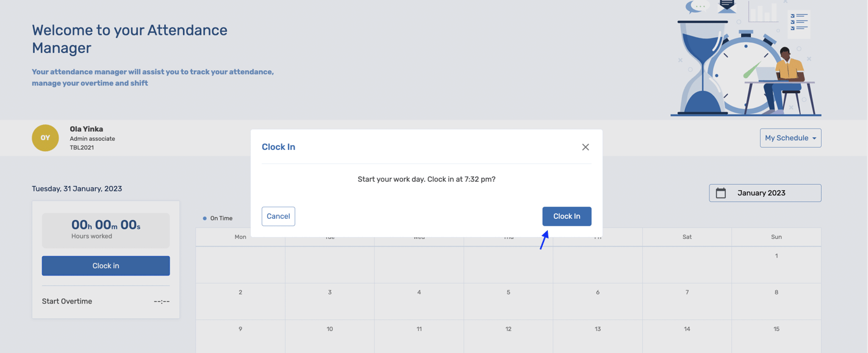The height and width of the screenshot is (353, 868).
Task: Click the Mon column header
Action: [240, 237]
